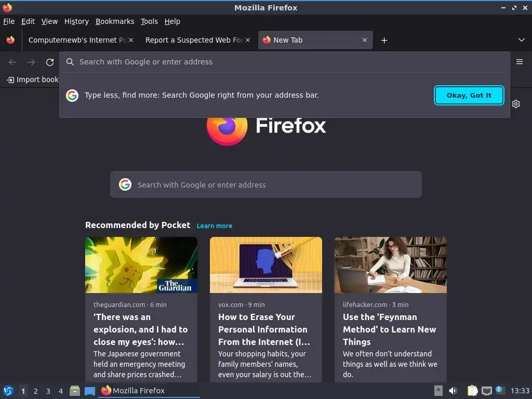Screen dimensions: 532x399
Task: Switch to workspace 3 in the taskbar
Action: click(48, 391)
